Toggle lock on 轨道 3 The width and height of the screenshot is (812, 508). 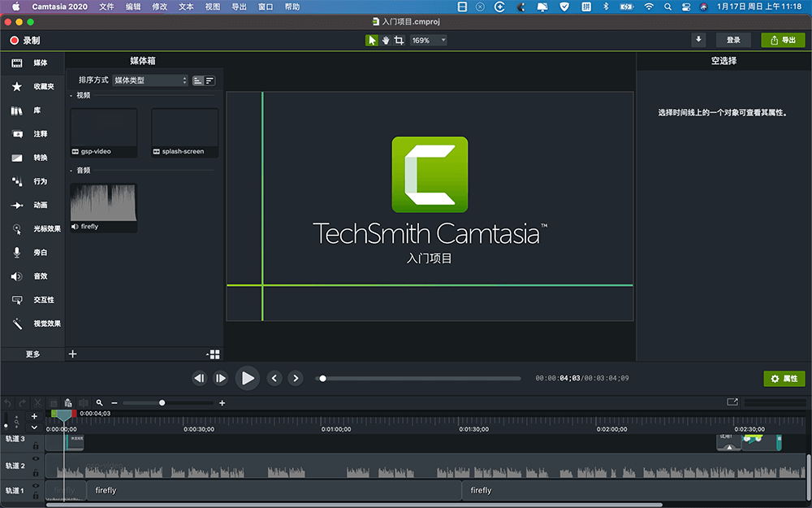coord(36,446)
